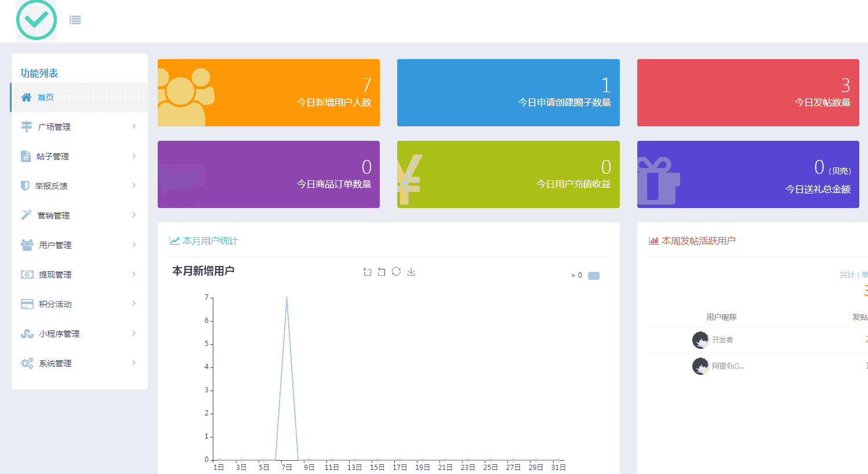
Task: Open the 今日发帖数量 red card
Action: point(748,93)
